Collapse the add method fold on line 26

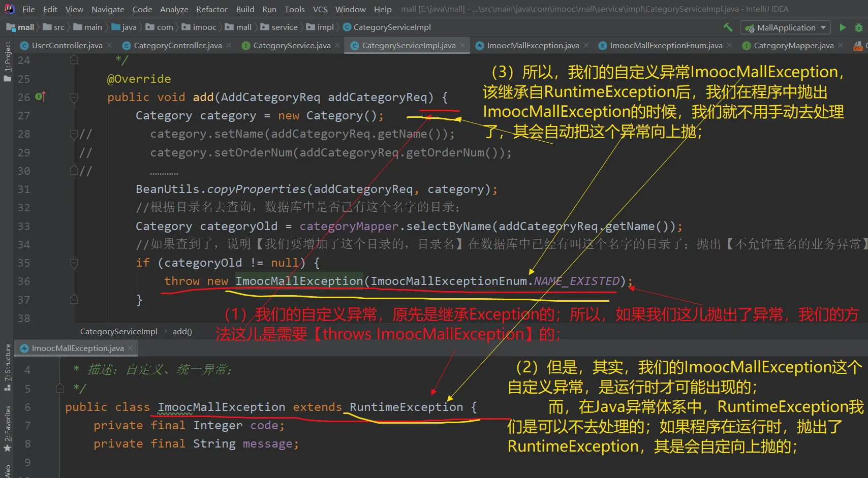coord(74,98)
